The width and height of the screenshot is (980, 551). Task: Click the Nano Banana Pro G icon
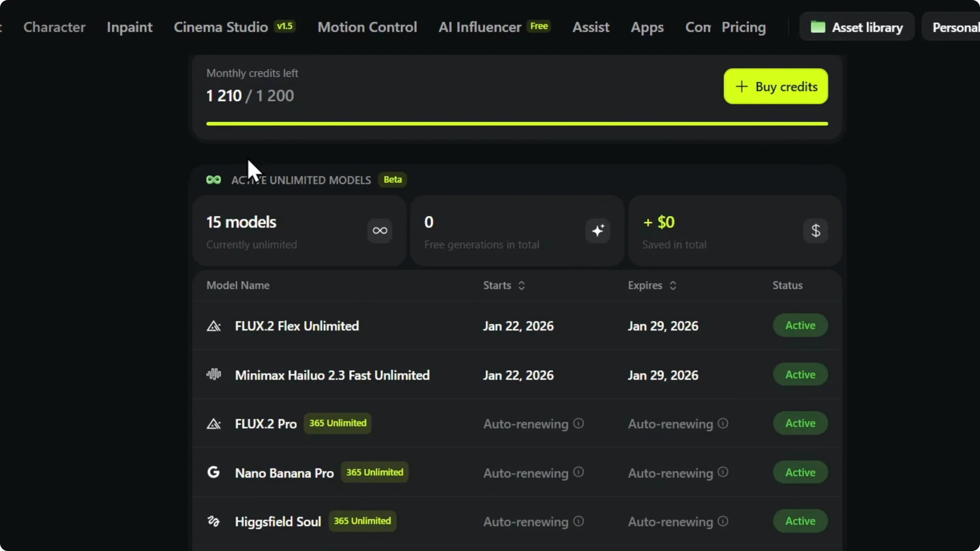[x=213, y=472]
